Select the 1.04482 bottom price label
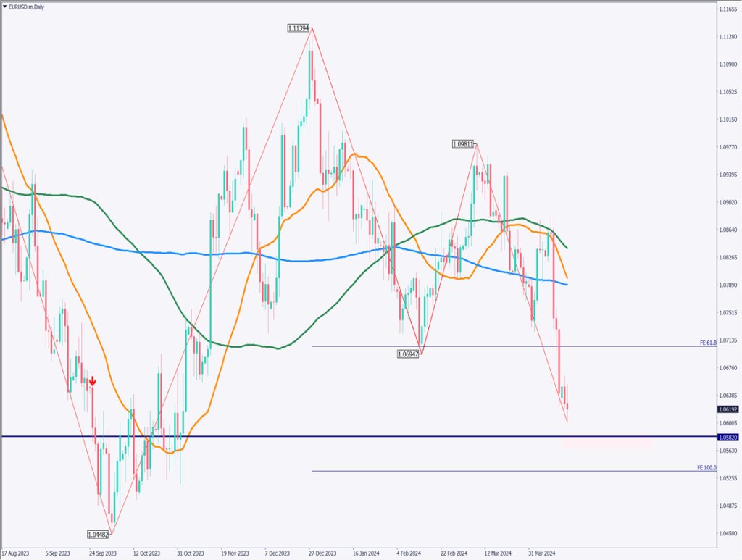Screen dimensions: 742x560 point(98,535)
